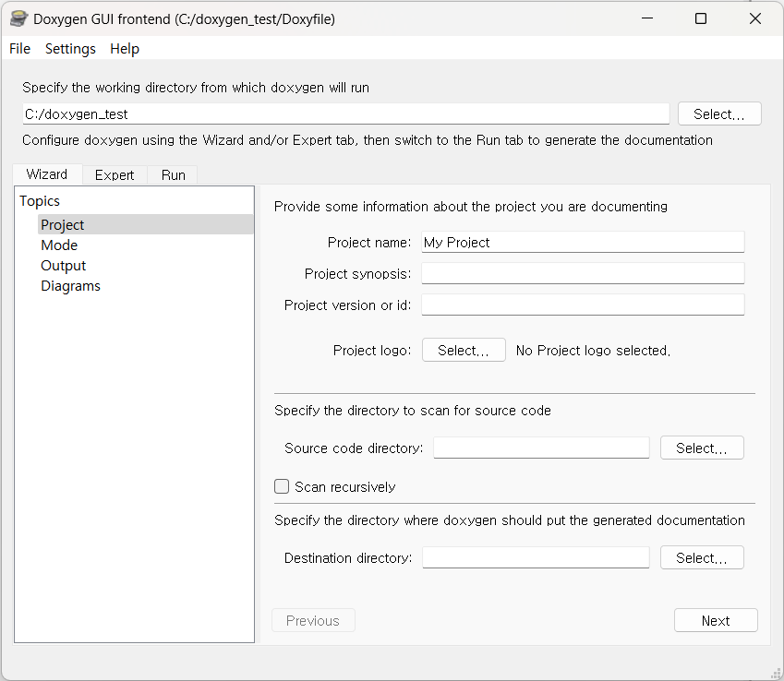Viewport: 784px width, 681px height.
Task: Switch to the Run tab
Action: coord(173,175)
